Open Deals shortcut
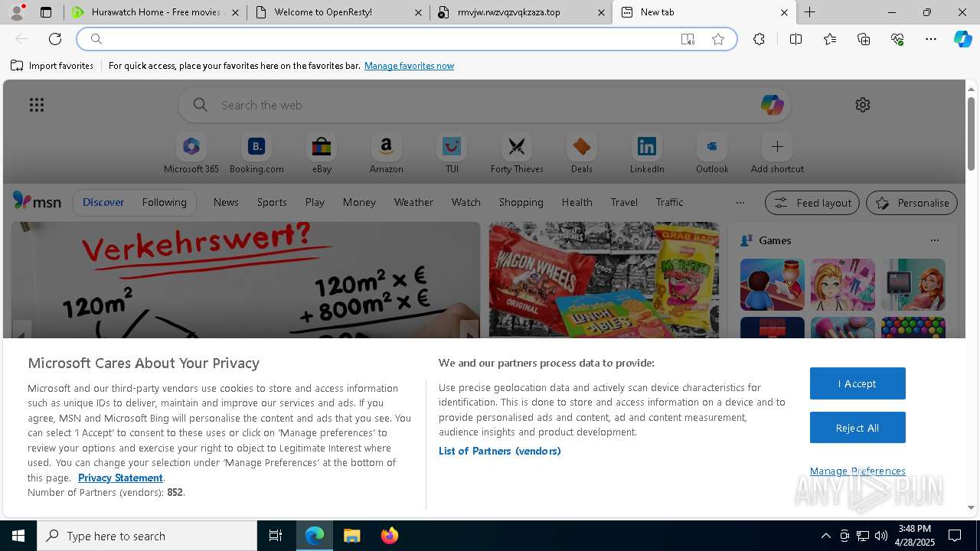The width and height of the screenshot is (980, 551). click(582, 154)
